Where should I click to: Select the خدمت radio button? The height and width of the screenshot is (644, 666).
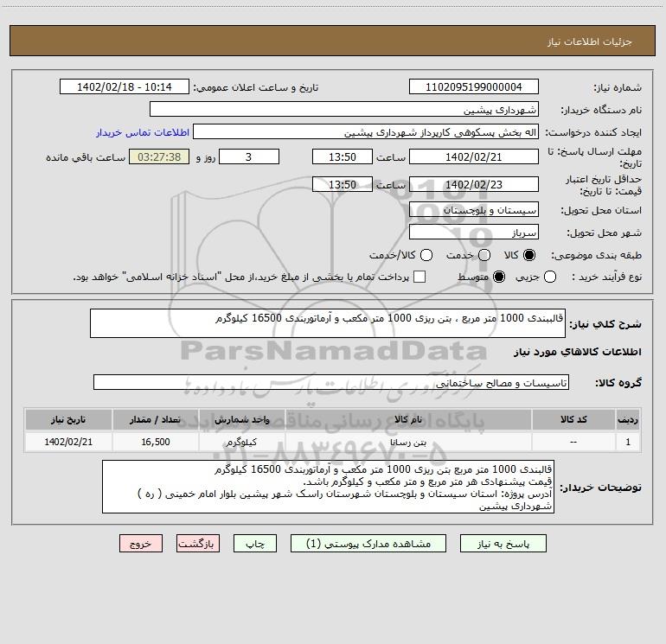pyautogui.click(x=484, y=255)
